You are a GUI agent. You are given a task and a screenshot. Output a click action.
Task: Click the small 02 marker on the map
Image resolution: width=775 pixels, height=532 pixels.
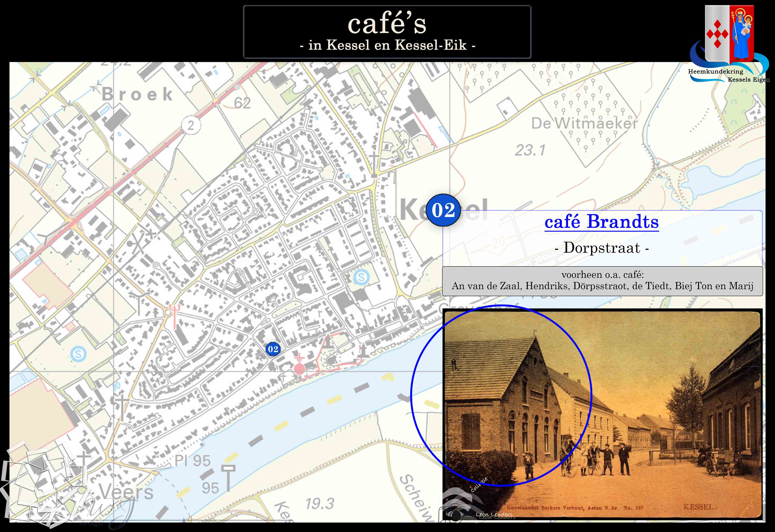(273, 349)
